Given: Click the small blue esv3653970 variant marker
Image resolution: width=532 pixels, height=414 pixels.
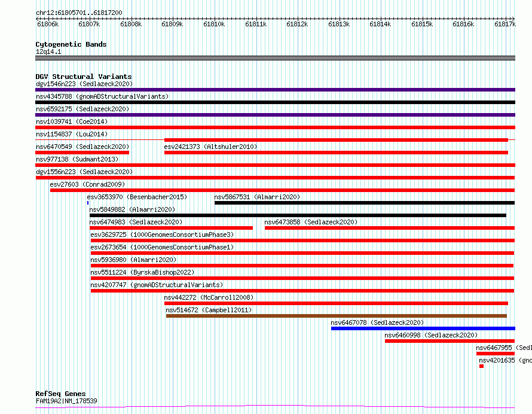Looking at the screenshot, I should point(88,203).
